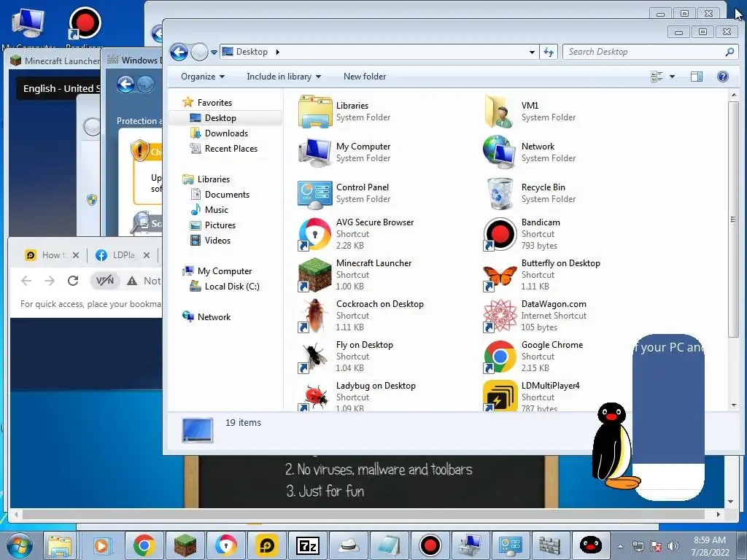Open Recent Places in the navigation pane
747x560 pixels.
click(x=231, y=149)
